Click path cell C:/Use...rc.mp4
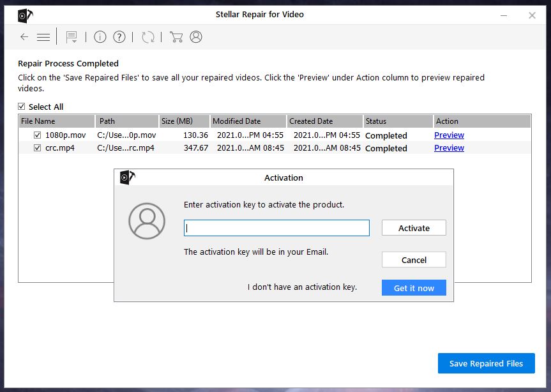The height and width of the screenshot is (392, 551). [126, 148]
